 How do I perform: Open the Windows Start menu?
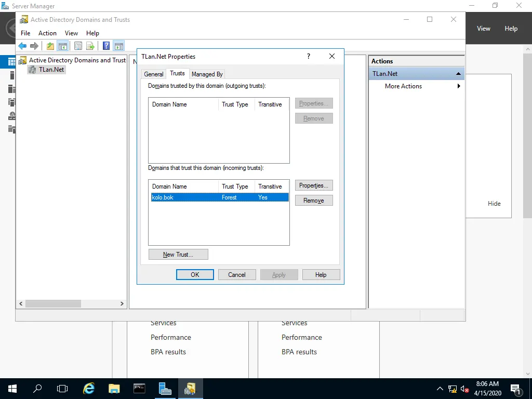12,389
